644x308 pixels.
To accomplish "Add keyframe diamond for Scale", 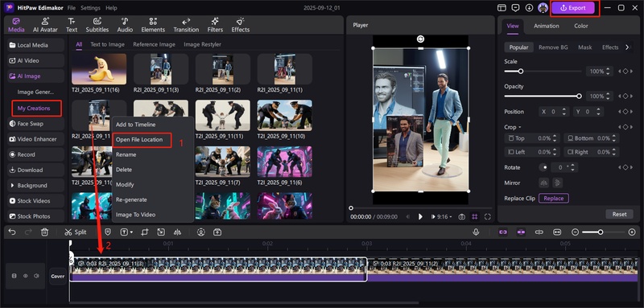I will (625, 72).
